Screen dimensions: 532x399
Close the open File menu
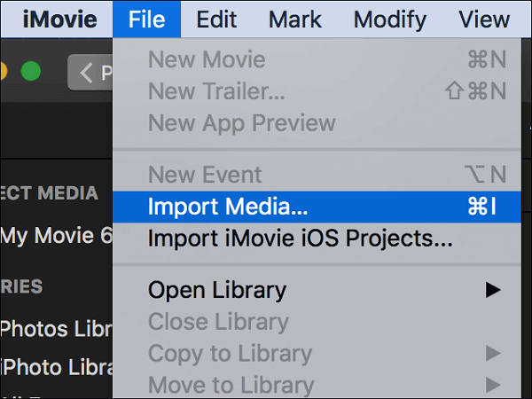tap(146, 19)
